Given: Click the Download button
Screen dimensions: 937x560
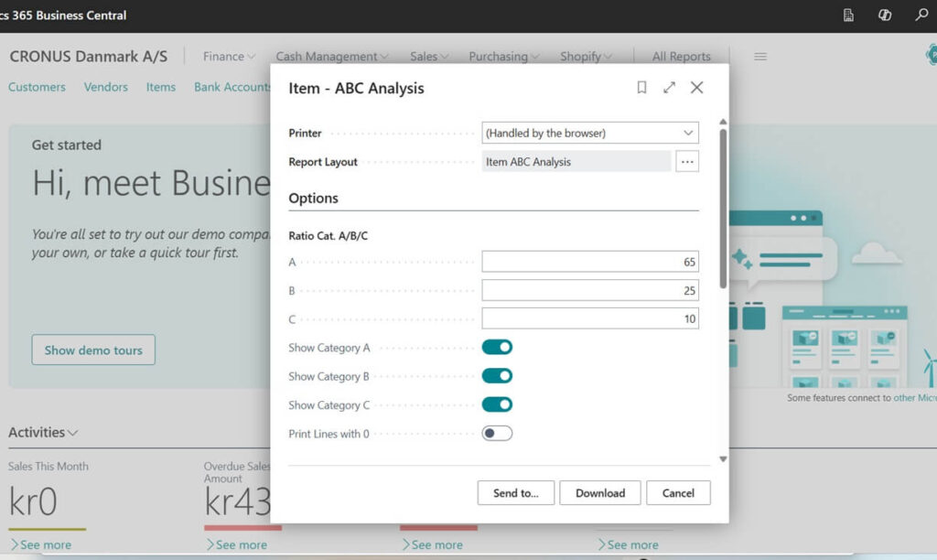Looking at the screenshot, I should [x=600, y=493].
